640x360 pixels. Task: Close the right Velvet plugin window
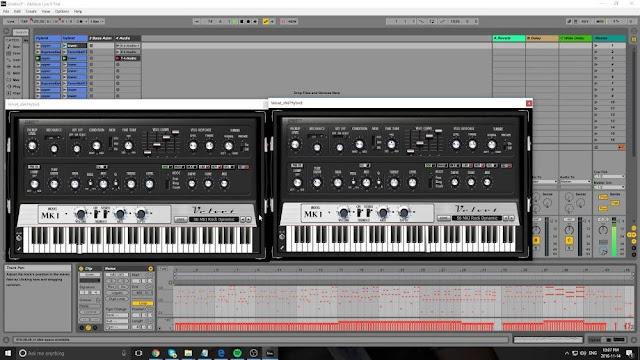[x=529, y=103]
